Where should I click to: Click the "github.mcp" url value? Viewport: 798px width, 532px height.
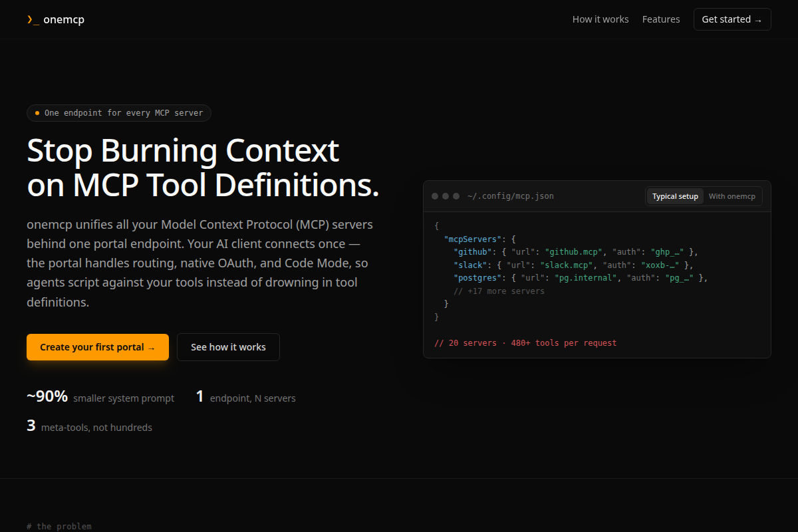click(574, 252)
